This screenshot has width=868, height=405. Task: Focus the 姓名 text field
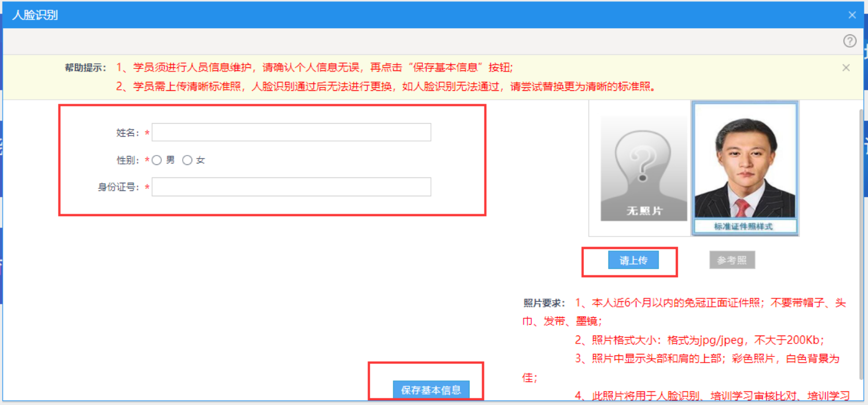click(291, 133)
